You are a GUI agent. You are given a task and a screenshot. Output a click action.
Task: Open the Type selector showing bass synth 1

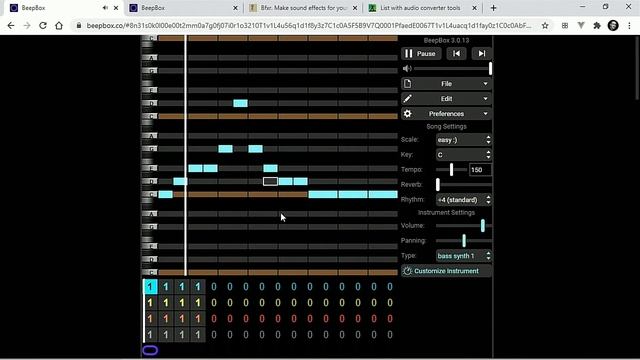(x=463, y=256)
